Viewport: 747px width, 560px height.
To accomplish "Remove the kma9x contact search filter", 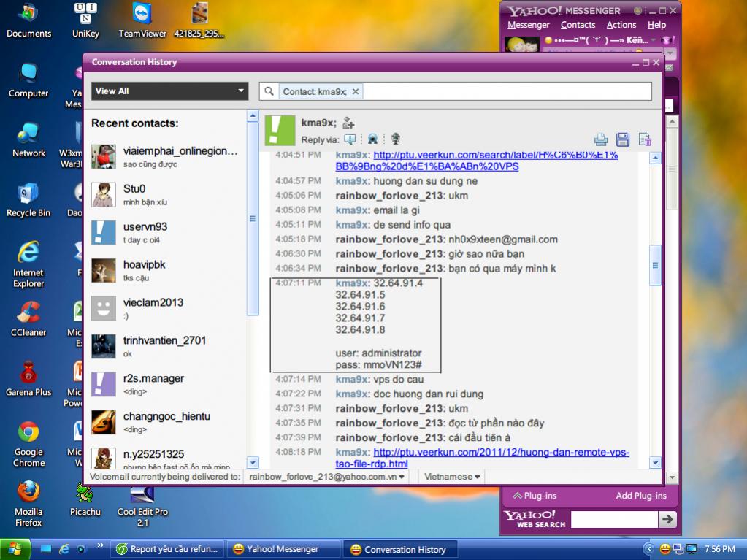I will (x=356, y=91).
